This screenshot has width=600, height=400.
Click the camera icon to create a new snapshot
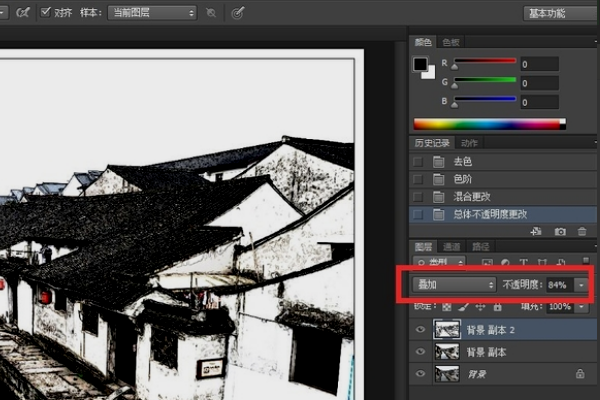click(x=560, y=231)
